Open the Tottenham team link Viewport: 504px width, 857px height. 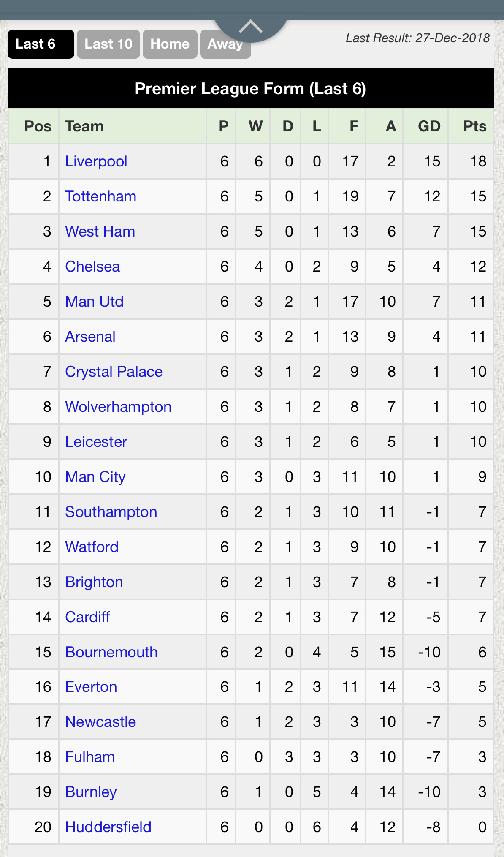pyautogui.click(x=101, y=196)
